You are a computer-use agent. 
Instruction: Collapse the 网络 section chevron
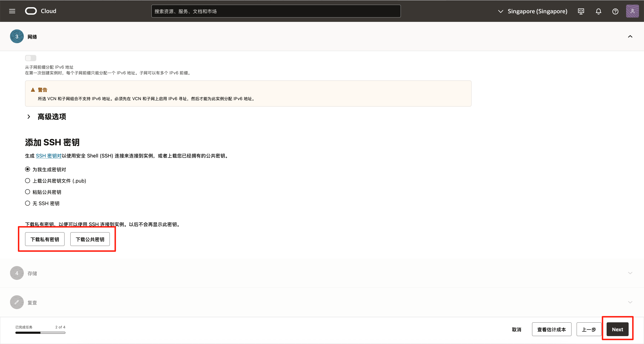tap(630, 37)
